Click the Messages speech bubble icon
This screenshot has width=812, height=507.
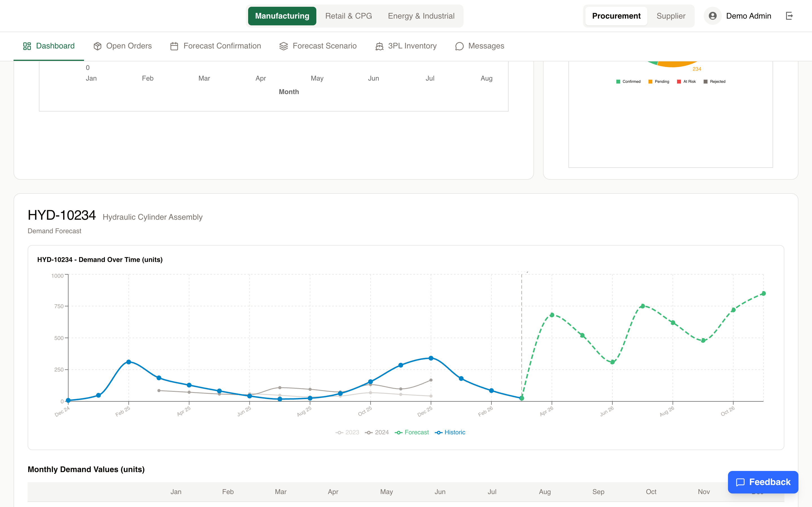coord(459,46)
